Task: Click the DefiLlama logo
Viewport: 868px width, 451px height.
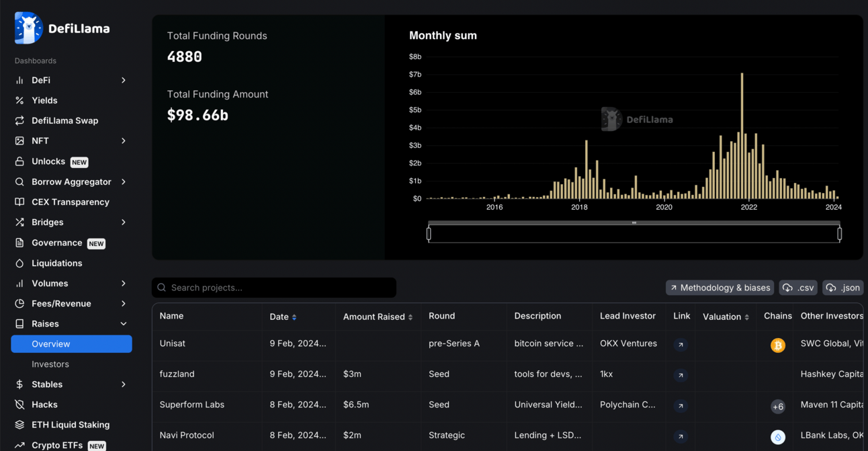Action: (62, 28)
